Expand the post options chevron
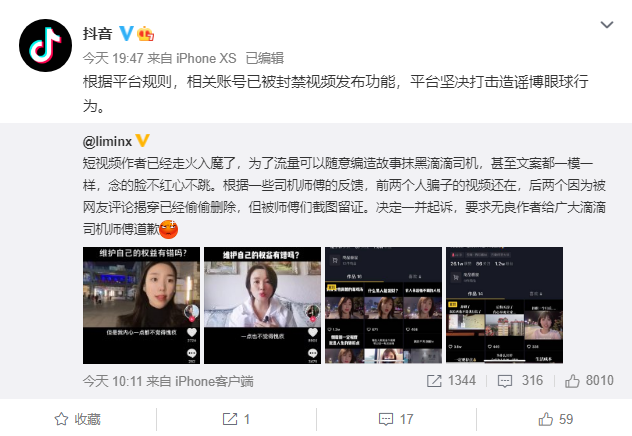This screenshot has height=436, width=632. pos(607,25)
